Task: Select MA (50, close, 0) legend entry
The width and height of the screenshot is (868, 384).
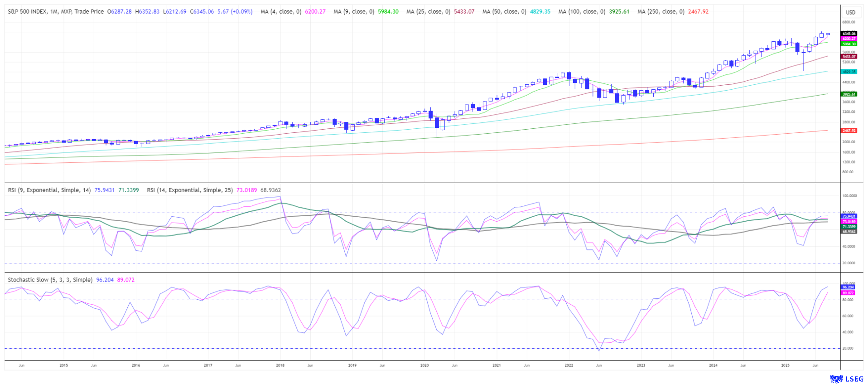Action: coord(504,11)
